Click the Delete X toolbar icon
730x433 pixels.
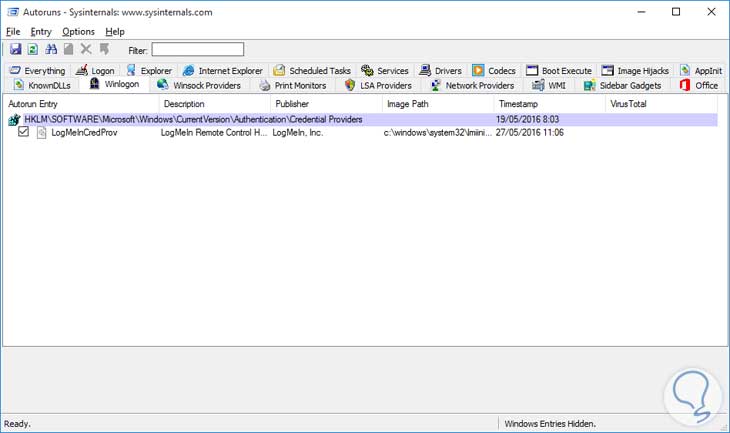pos(86,49)
